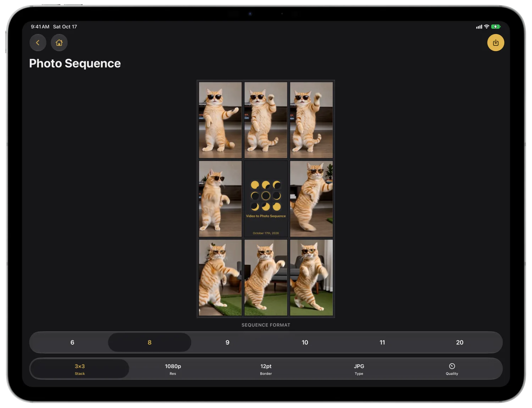This screenshot has width=532, height=408.
Task: Select sequence format 6
Action: point(72,342)
